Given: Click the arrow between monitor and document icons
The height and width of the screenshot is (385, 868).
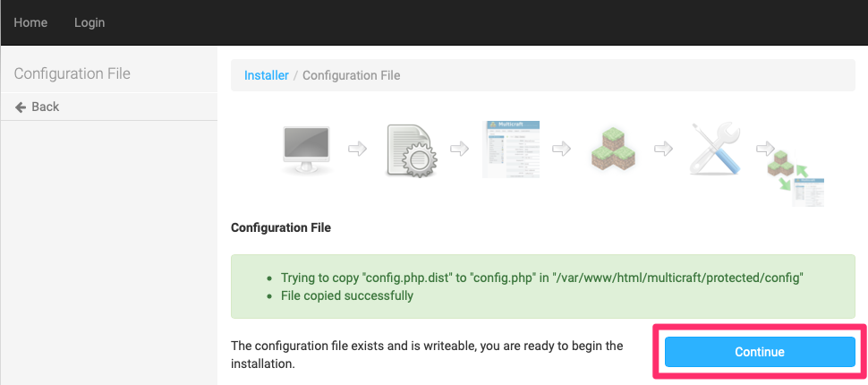Looking at the screenshot, I should click(x=357, y=148).
